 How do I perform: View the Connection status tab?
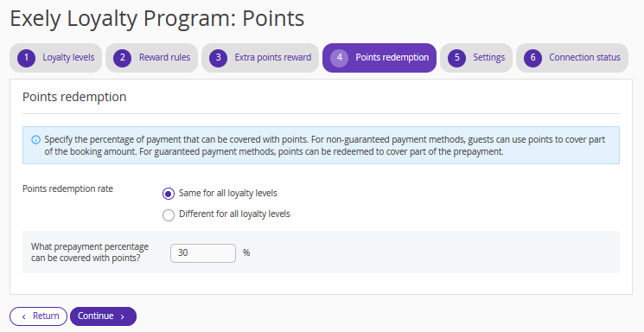[572, 58]
